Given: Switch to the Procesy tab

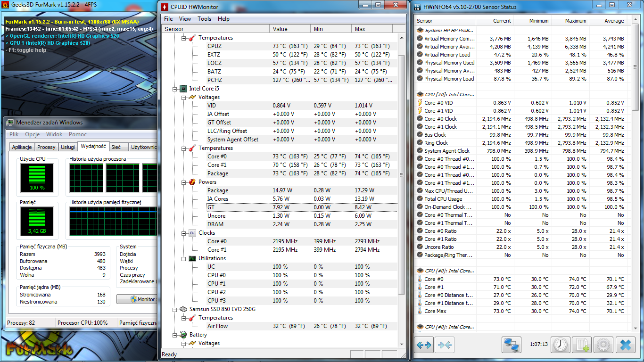Looking at the screenshot, I should [x=46, y=147].
